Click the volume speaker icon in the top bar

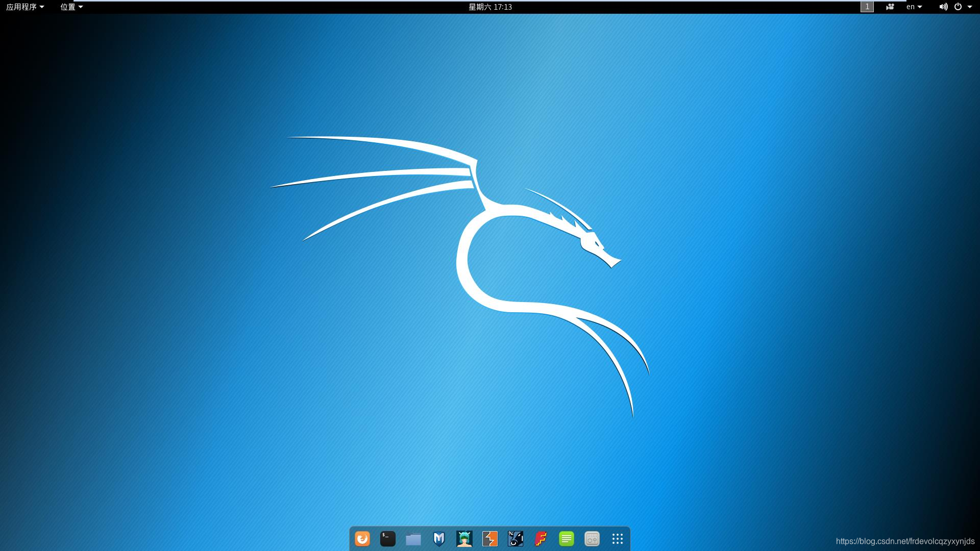coord(943,7)
